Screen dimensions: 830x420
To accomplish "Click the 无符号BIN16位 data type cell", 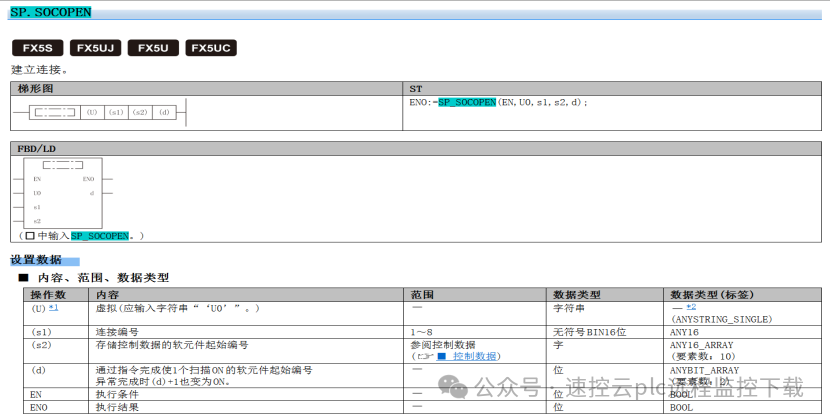I will pos(605,332).
